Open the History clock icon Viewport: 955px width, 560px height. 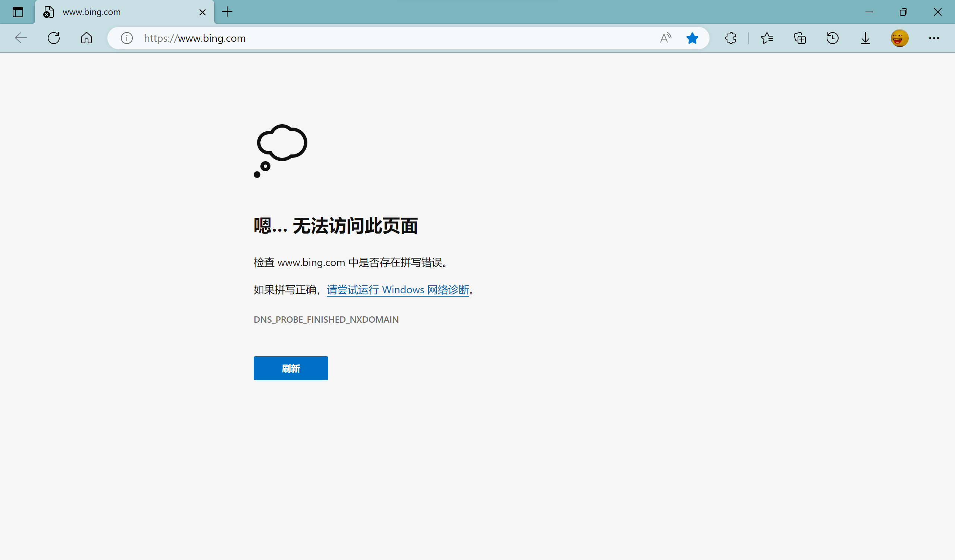832,38
